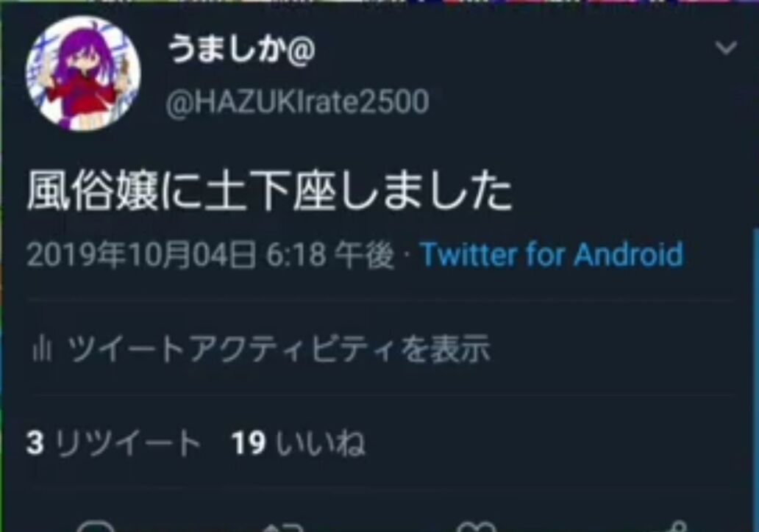The width and height of the screenshot is (759, 532).
Task: Click the 2019年10月04日 6:18 午後 timestamp
Action: coord(210,254)
